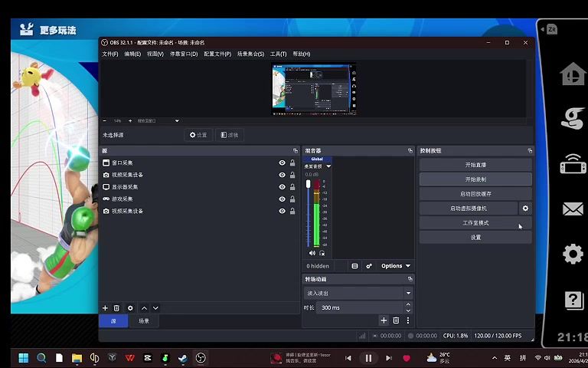Open the 淡入淡出 transition dropdown
Viewport: 588px width, 368px height.
pos(358,293)
